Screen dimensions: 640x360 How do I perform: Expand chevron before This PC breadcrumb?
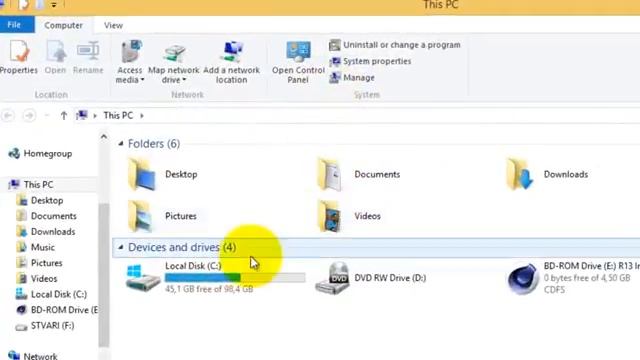click(95, 116)
